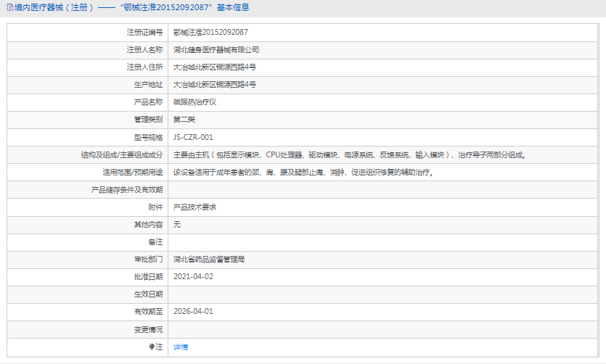Click the intended use text 该设备适用于成年患者

click(x=303, y=173)
